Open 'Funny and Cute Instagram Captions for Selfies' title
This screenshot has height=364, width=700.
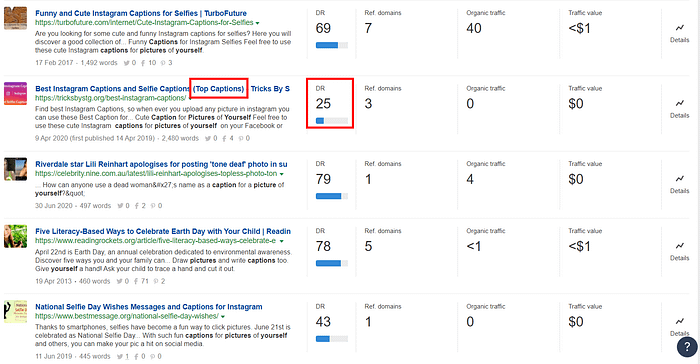141,13
